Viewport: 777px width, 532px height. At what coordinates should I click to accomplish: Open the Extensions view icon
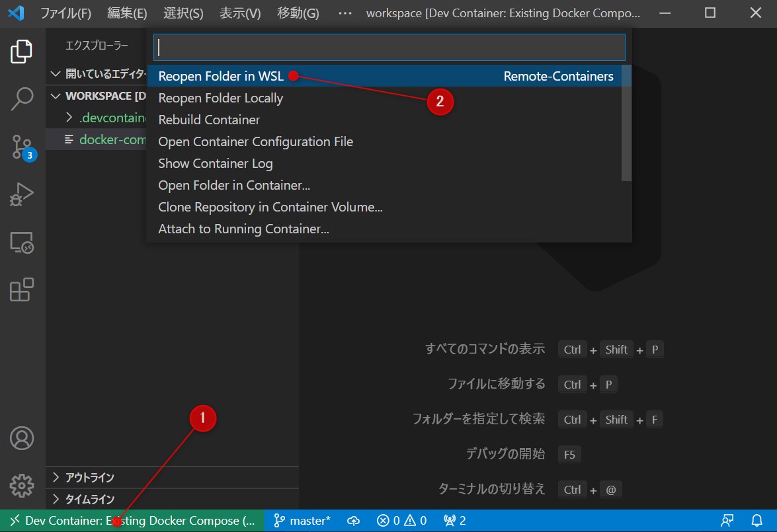click(x=21, y=289)
